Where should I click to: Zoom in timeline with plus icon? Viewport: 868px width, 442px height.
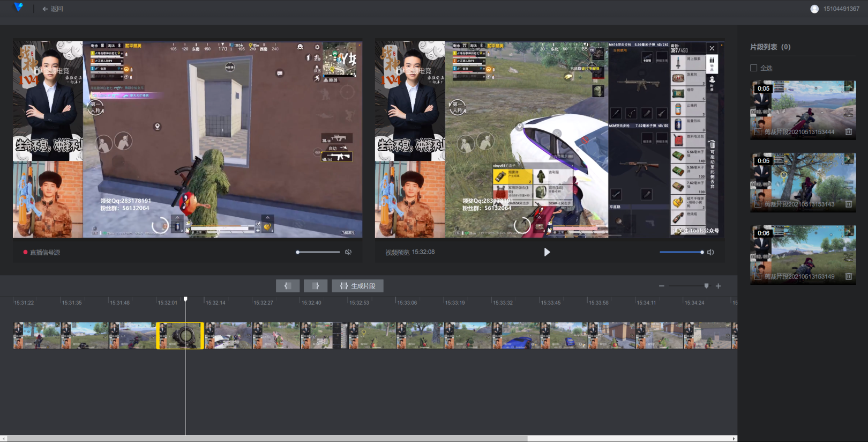[x=719, y=286]
